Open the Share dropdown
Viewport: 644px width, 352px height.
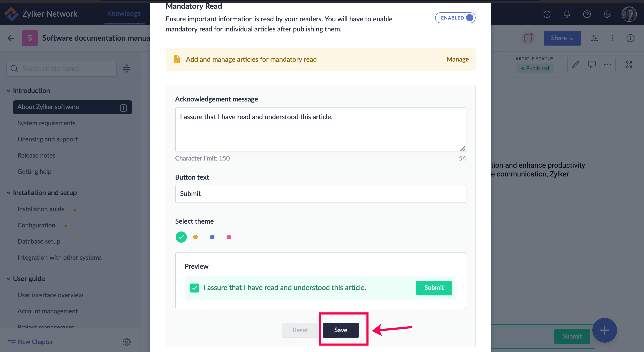562,38
